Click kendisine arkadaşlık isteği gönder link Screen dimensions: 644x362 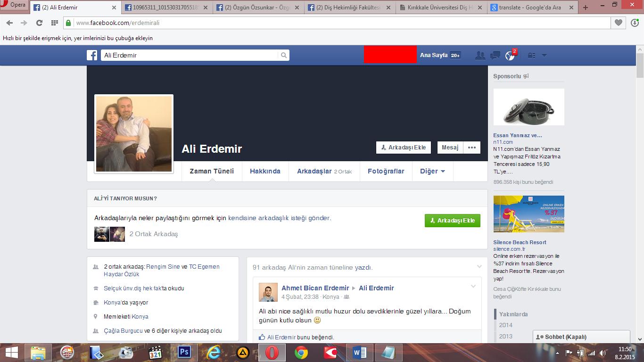pyautogui.click(x=279, y=218)
